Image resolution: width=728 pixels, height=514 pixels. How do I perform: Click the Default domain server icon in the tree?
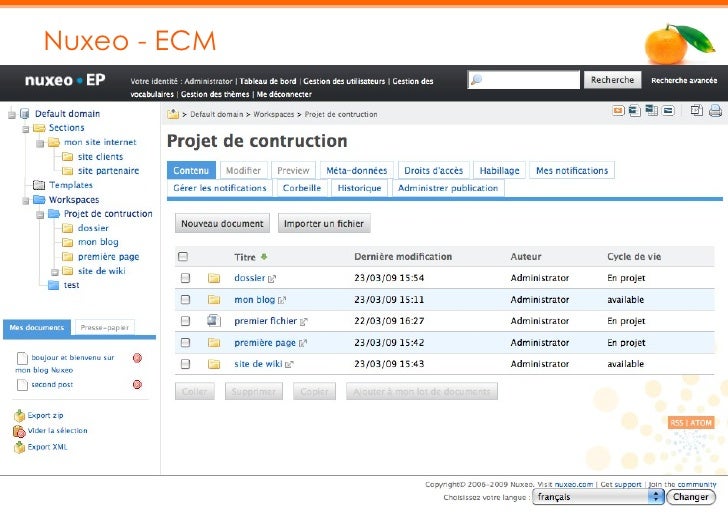(25, 114)
